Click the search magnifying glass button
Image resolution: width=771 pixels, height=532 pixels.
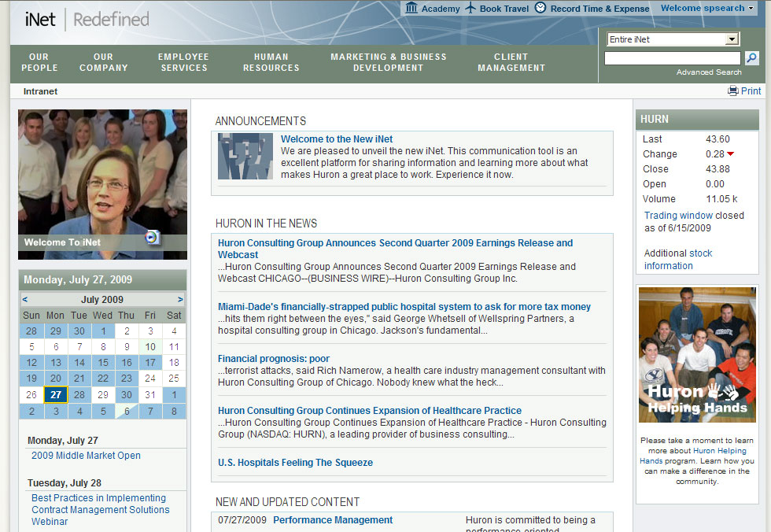click(x=751, y=57)
